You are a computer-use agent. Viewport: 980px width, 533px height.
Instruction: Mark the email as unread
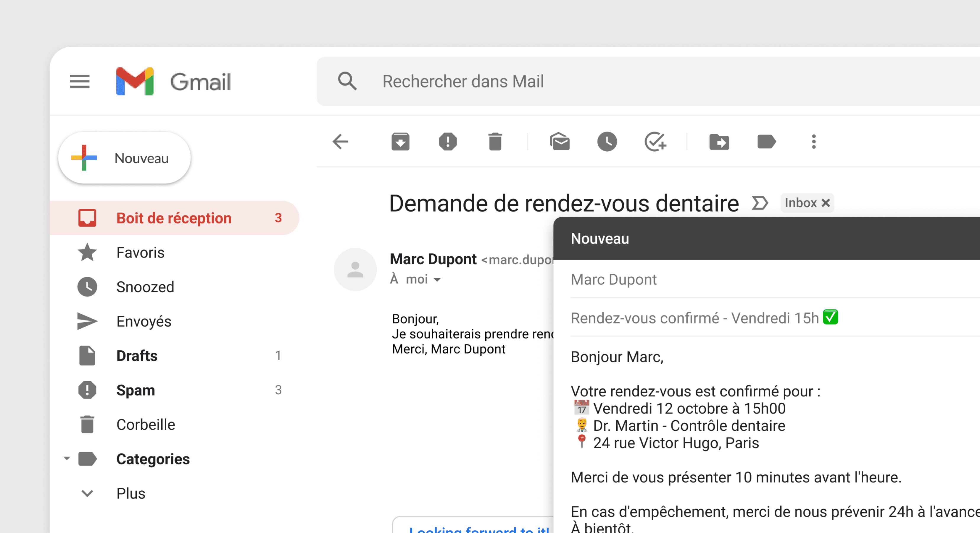click(560, 142)
